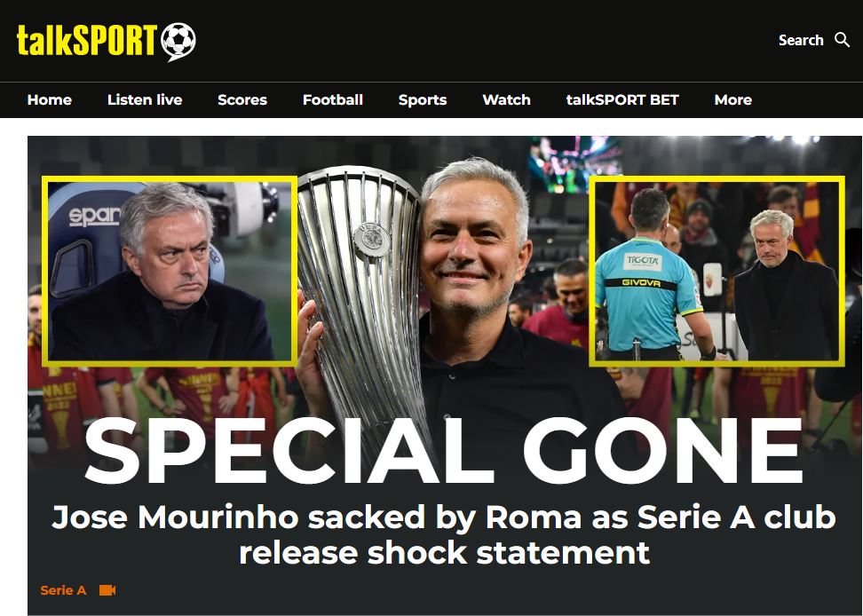The width and height of the screenshot is (863, 616).
Task: Visit talkSPORT BET from the navigation
Action: [622, 99]
